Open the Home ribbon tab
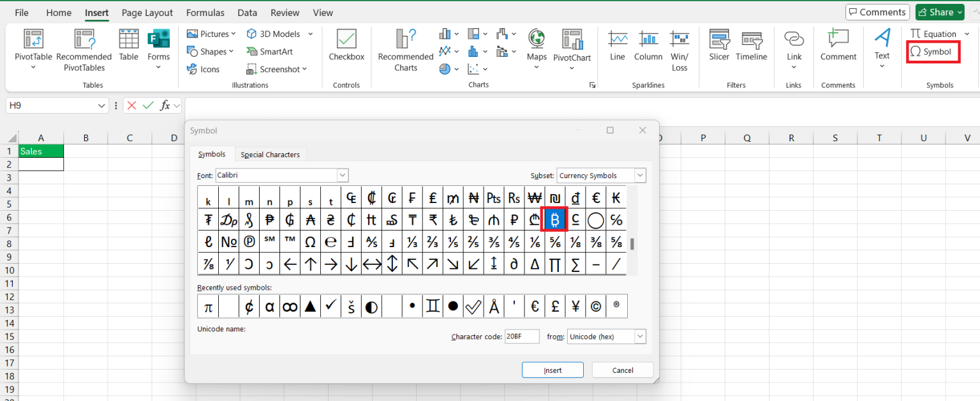The height and width of the screenshot is (401, 980). point(59,12)
